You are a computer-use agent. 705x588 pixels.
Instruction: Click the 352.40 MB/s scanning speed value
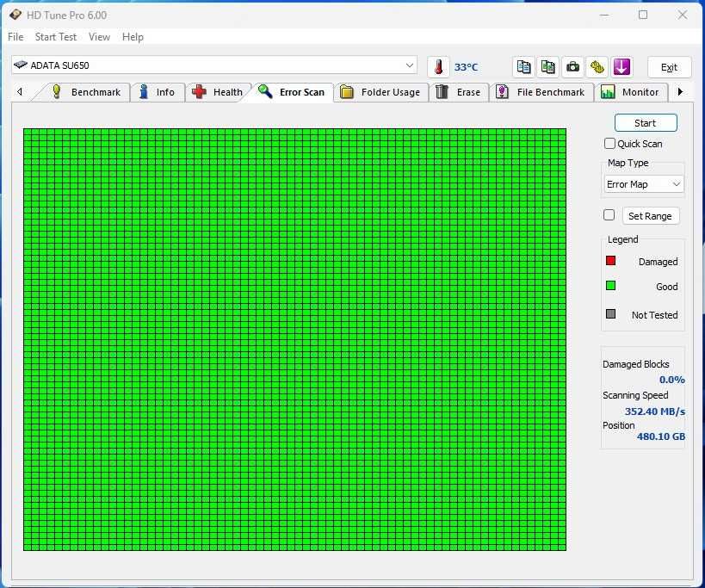(x=654, y=412)
